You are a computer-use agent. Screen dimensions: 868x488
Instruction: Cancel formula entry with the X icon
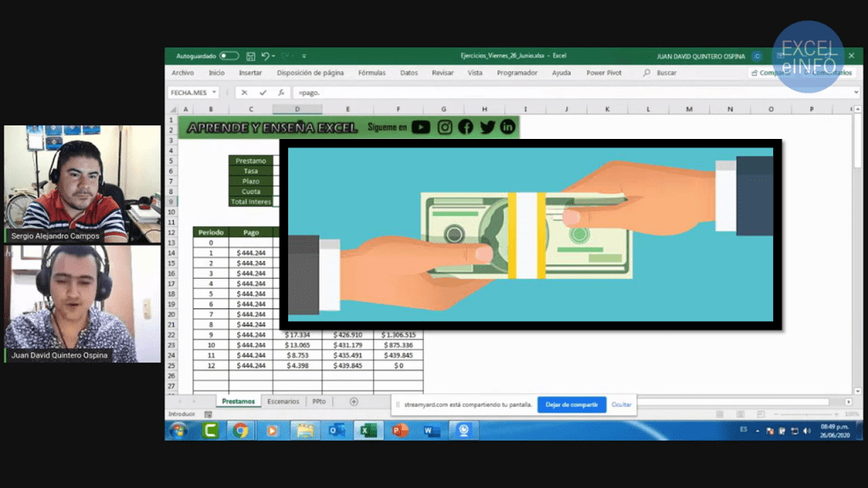(x=244, y=92)
